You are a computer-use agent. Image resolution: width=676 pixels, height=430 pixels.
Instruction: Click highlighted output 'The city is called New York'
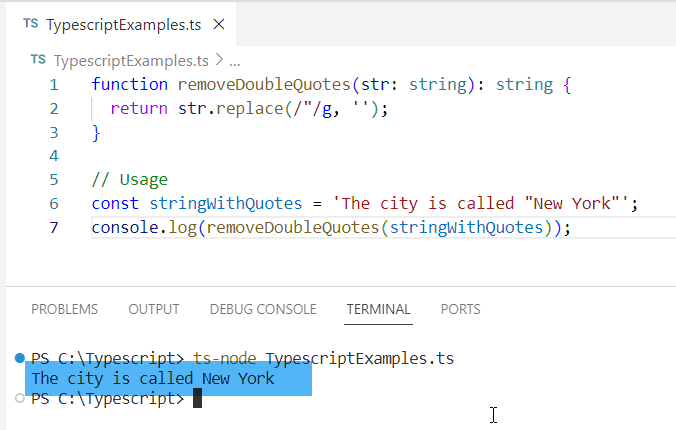click(x=153, y=378)
